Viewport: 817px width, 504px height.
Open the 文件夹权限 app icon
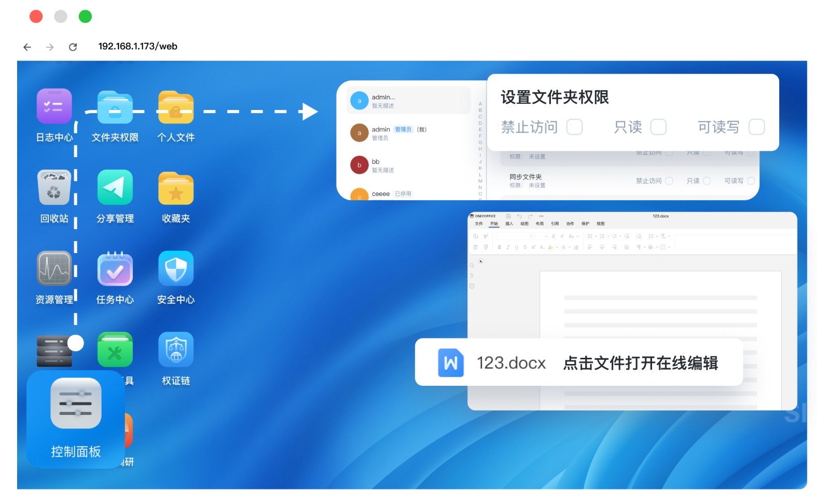coord(115,108)
